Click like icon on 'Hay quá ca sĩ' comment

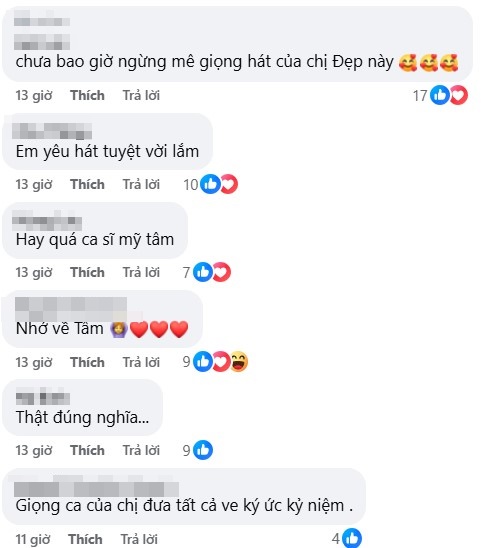[203, 272]
